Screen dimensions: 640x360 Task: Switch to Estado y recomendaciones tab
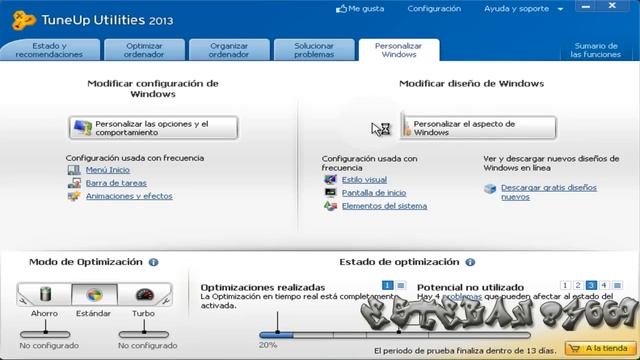pos(49,50)
